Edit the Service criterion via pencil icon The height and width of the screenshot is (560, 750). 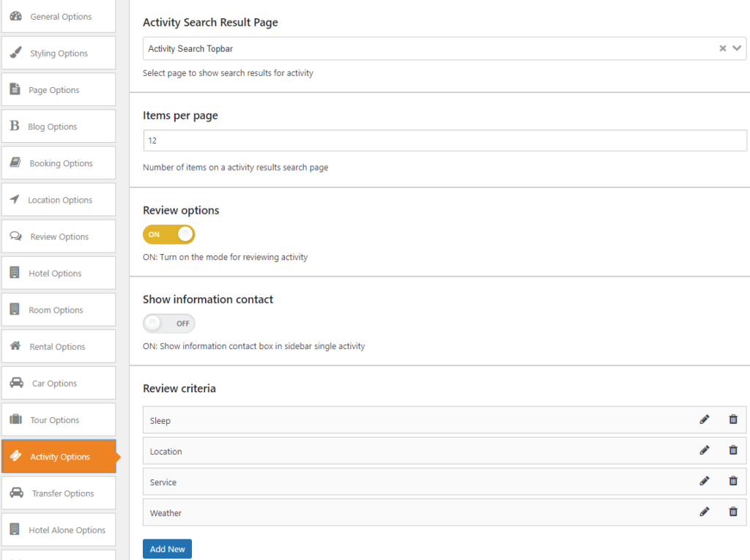705,481
